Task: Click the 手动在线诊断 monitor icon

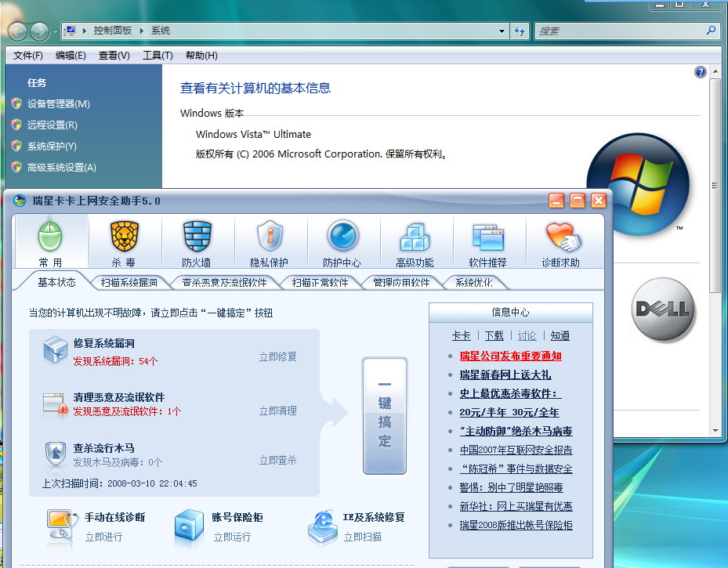Action: point(62,526)
